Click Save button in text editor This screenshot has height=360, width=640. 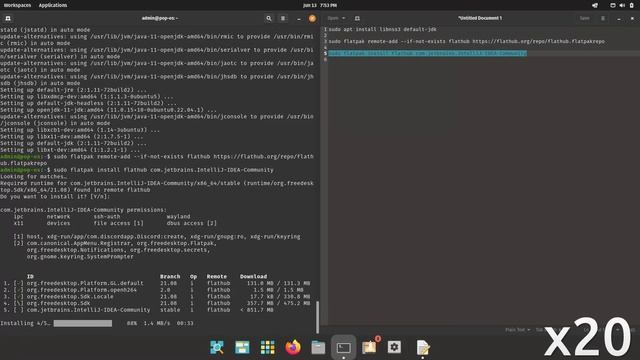[x=584, y=18]
